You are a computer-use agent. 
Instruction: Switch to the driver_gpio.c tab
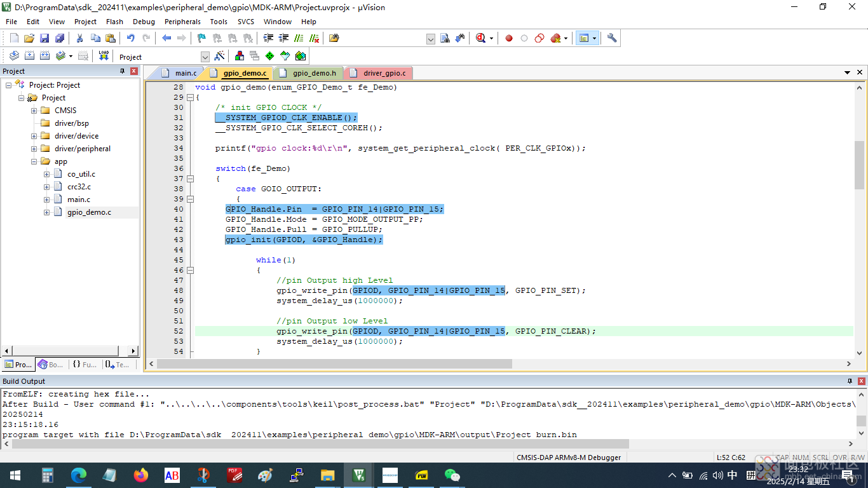[378, 73]
